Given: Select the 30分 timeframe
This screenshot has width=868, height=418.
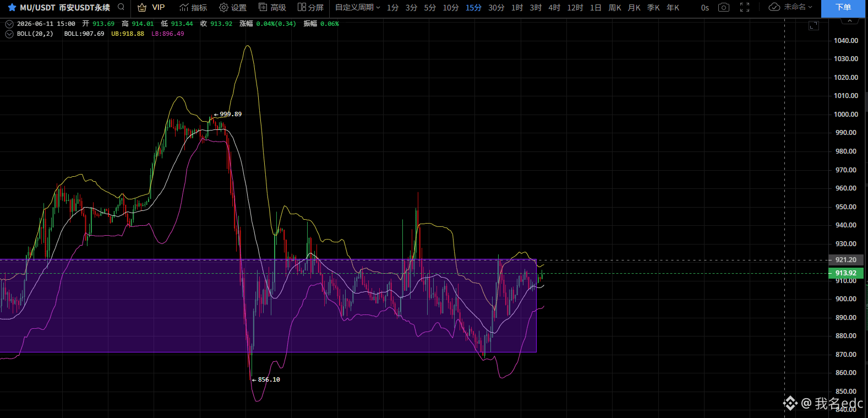Looking at the screenshot, I should (x=496, y=8).
